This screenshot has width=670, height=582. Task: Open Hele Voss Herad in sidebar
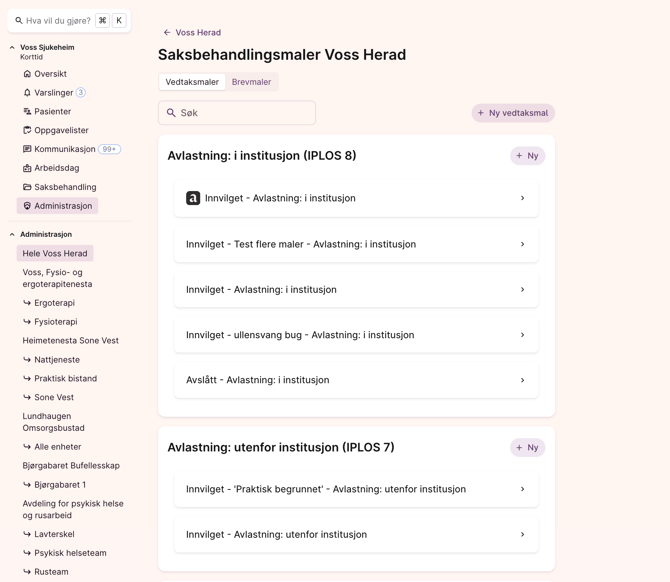55,254
